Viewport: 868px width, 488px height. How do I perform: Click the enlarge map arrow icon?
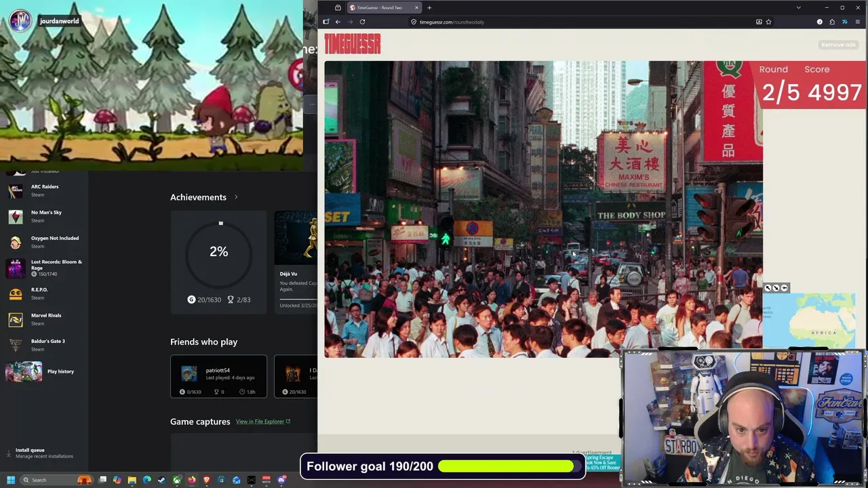(768, 288)
